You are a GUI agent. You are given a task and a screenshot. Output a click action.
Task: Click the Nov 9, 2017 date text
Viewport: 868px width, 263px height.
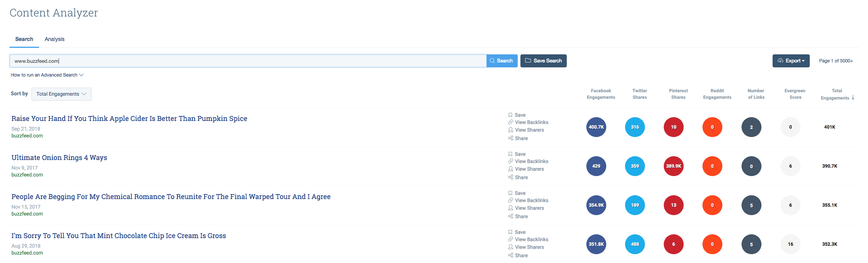tap(25, 168)
